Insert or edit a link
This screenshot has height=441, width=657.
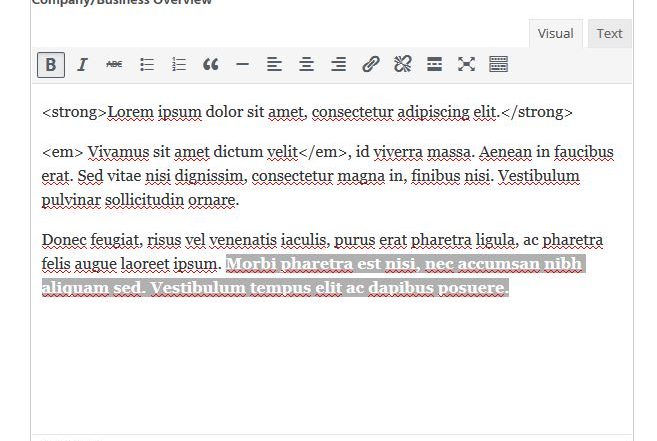click(370, 65)
